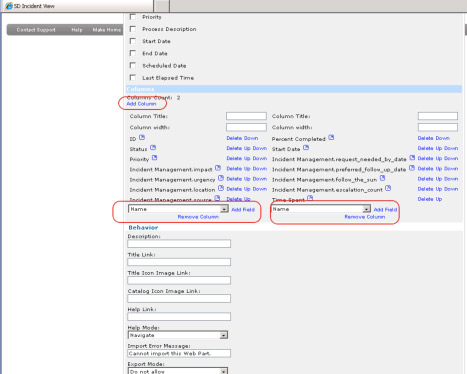Click the edit icon next to ID field
The image size is (467, 374).
(142, 137)
